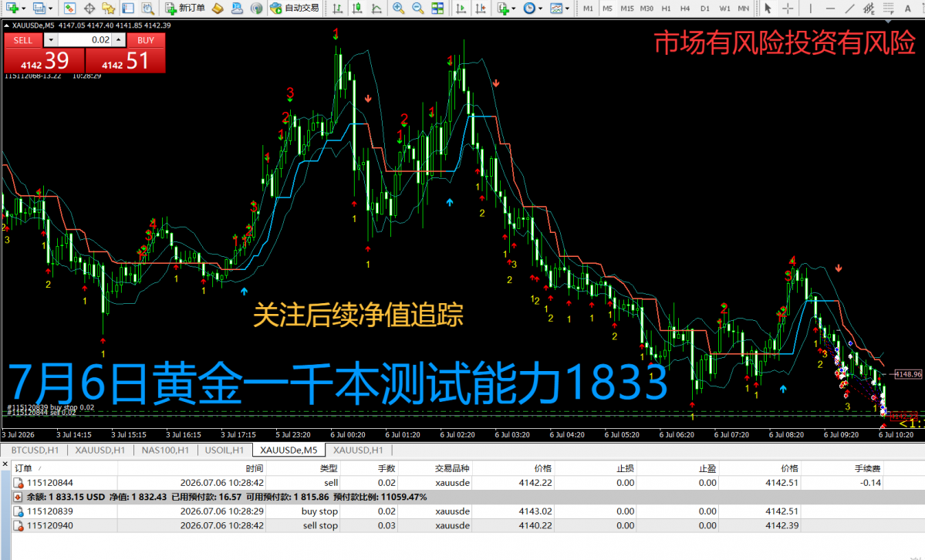Set timeframe to M15
Image resolution: width=925 pixels, height=560 pixels.
pyautogui.click(x=627, y=8)
